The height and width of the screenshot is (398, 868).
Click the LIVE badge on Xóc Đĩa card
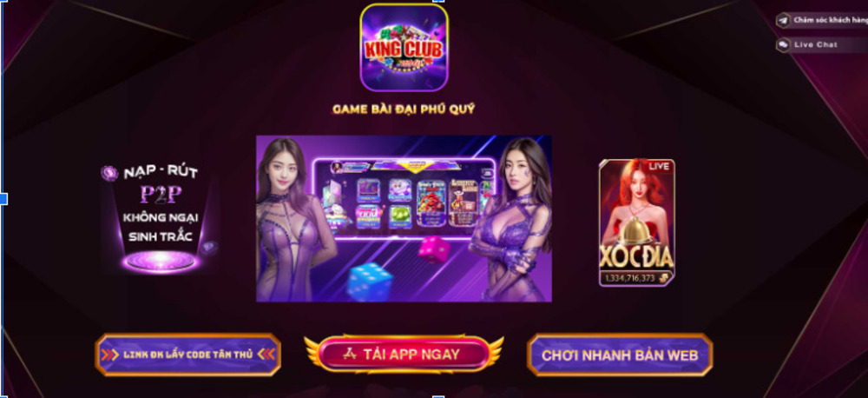659,166
